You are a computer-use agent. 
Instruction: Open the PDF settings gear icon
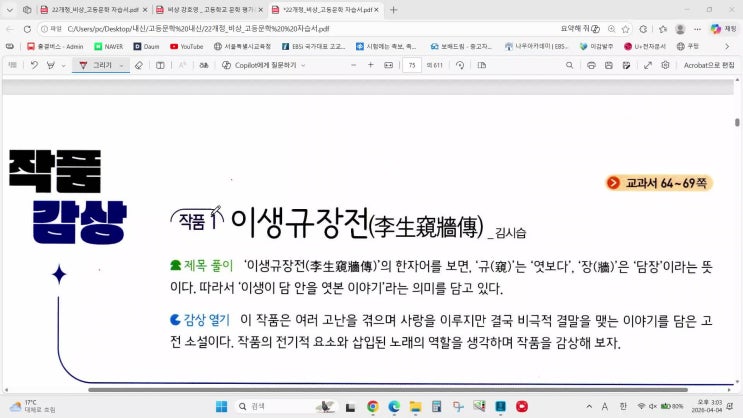(666, 65)
